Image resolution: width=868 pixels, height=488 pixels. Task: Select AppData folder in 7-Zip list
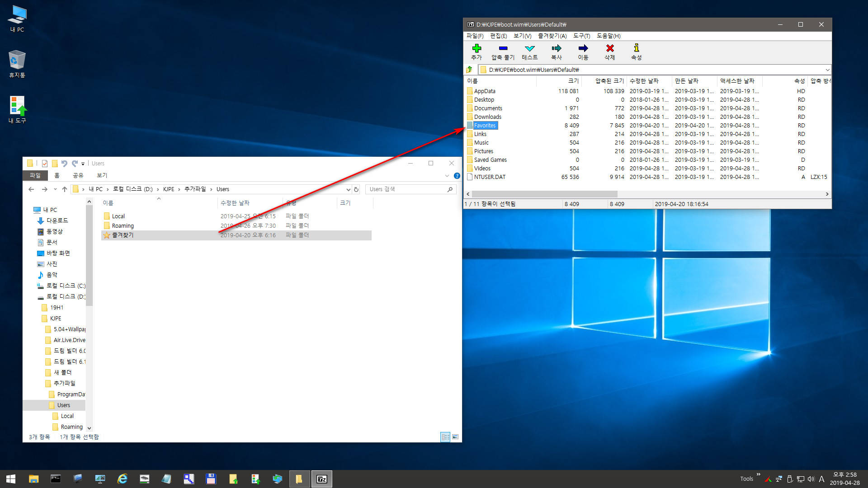click(x=485, y=91)
